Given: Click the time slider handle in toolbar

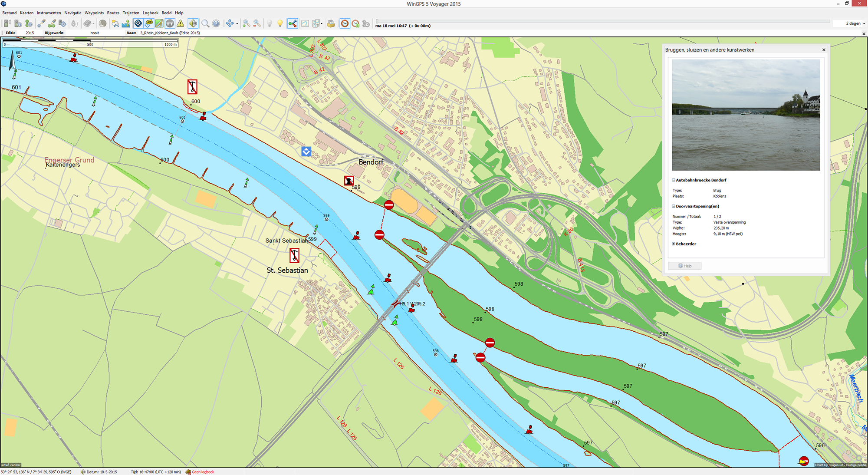Looking at the screenshot, I should 377,21.
